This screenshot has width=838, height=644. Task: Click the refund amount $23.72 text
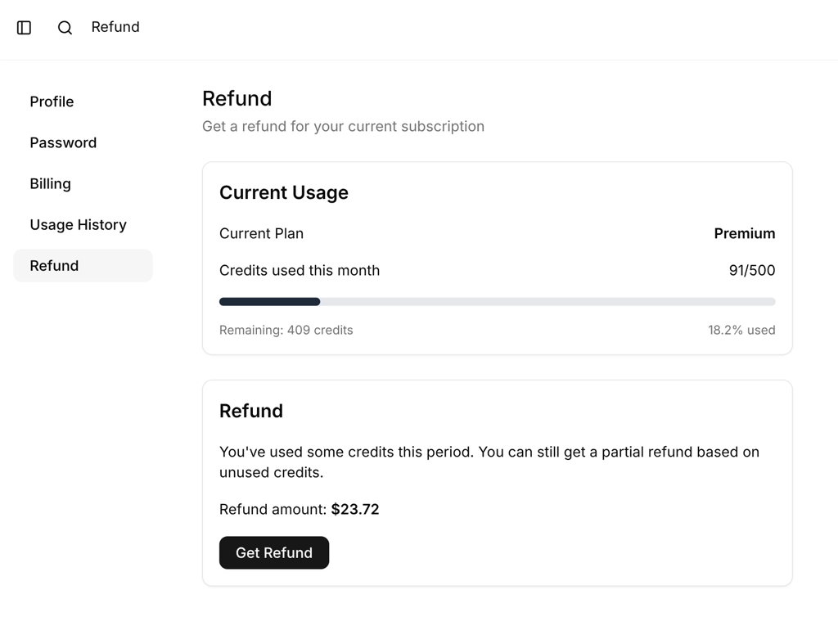coord(355,509)
